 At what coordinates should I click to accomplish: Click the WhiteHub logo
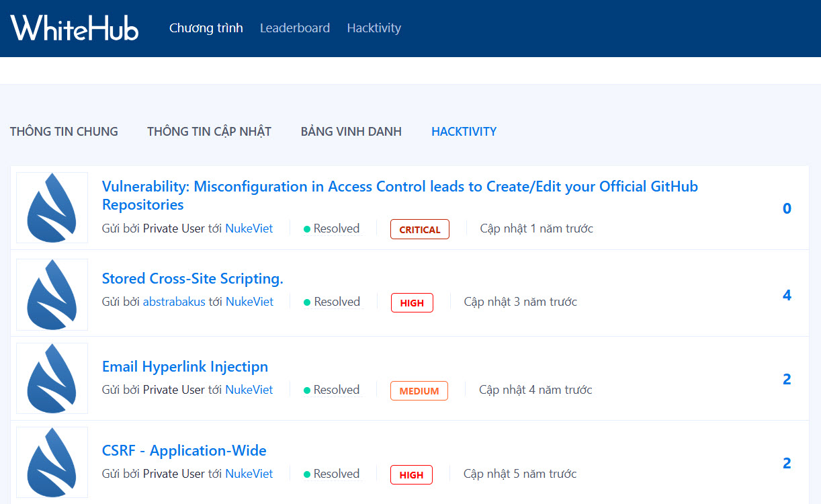point(75,28)
